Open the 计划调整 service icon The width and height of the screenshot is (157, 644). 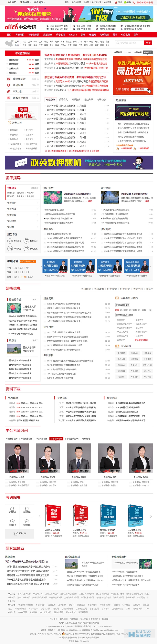[10, 249]
